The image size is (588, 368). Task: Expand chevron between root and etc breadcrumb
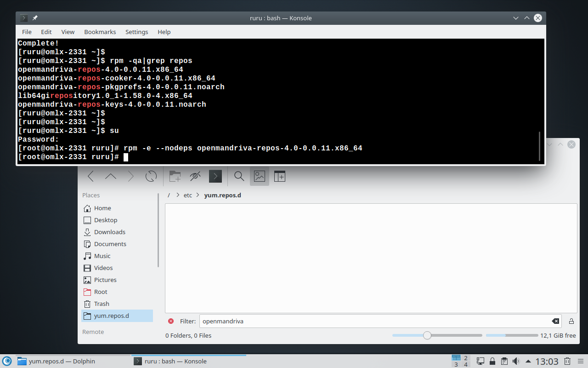[177, 195]
